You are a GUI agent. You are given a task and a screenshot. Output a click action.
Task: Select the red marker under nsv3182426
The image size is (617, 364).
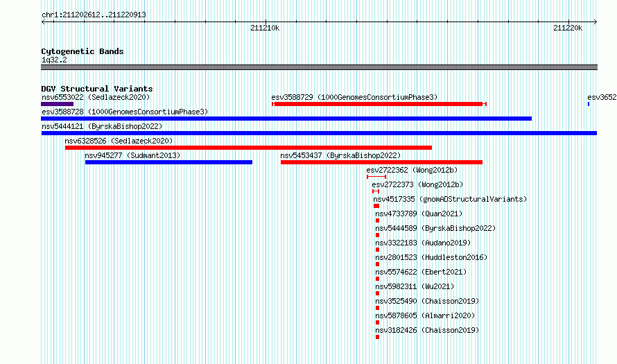coord(377,337)
